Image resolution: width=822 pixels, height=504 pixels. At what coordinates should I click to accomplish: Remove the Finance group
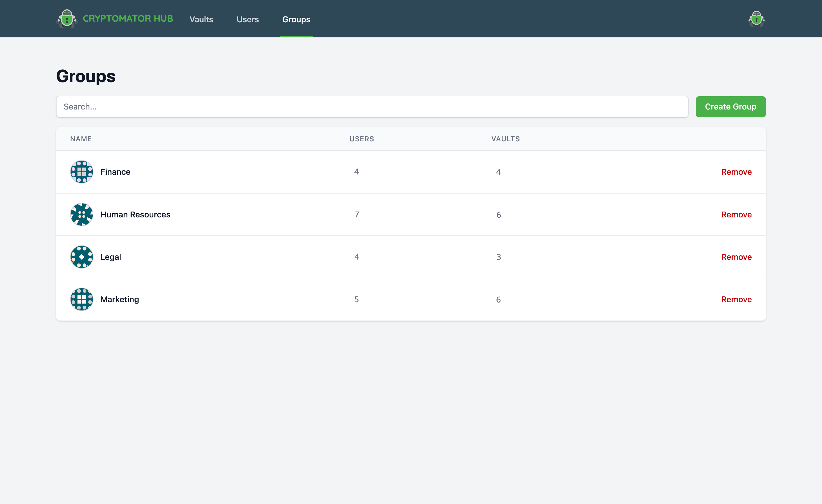(736, 172)
